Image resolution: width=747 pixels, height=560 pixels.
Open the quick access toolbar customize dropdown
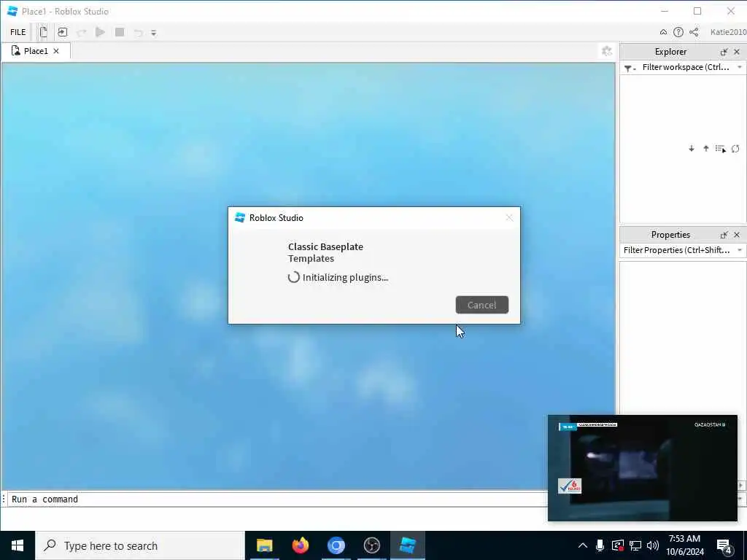(153, 33)
